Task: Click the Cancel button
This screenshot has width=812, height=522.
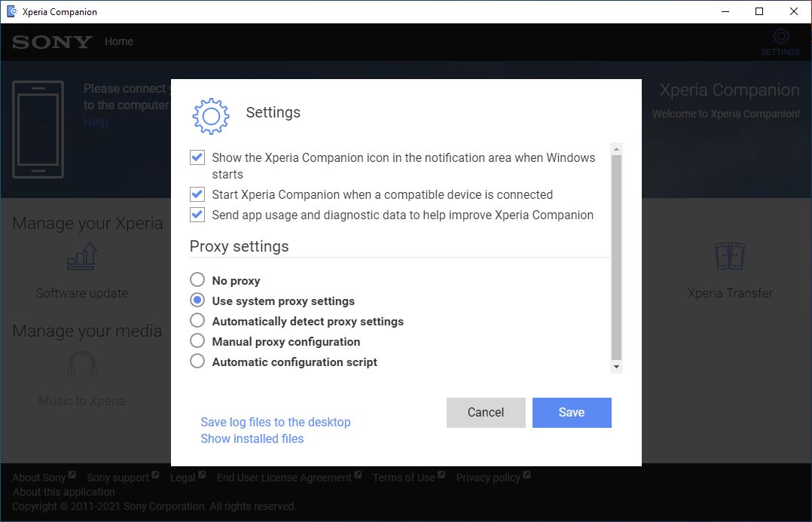Action: (x=486, y=412)
